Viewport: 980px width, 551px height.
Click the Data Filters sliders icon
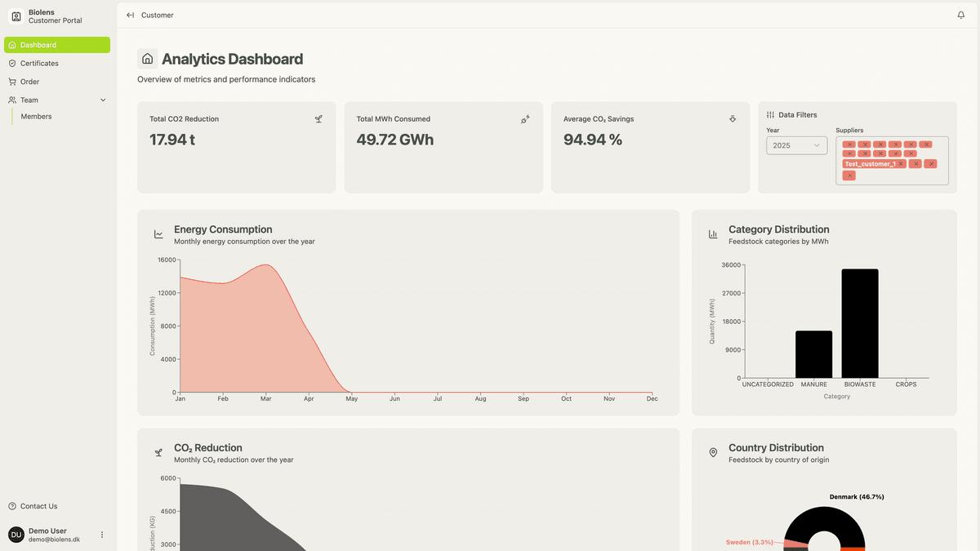point(770,114)
